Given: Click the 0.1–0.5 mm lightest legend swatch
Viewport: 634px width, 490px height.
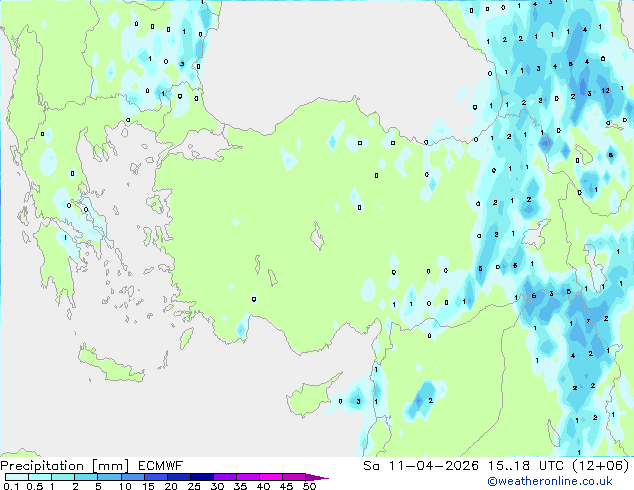Looking at the screenshot, I should [x=17, y=477].
